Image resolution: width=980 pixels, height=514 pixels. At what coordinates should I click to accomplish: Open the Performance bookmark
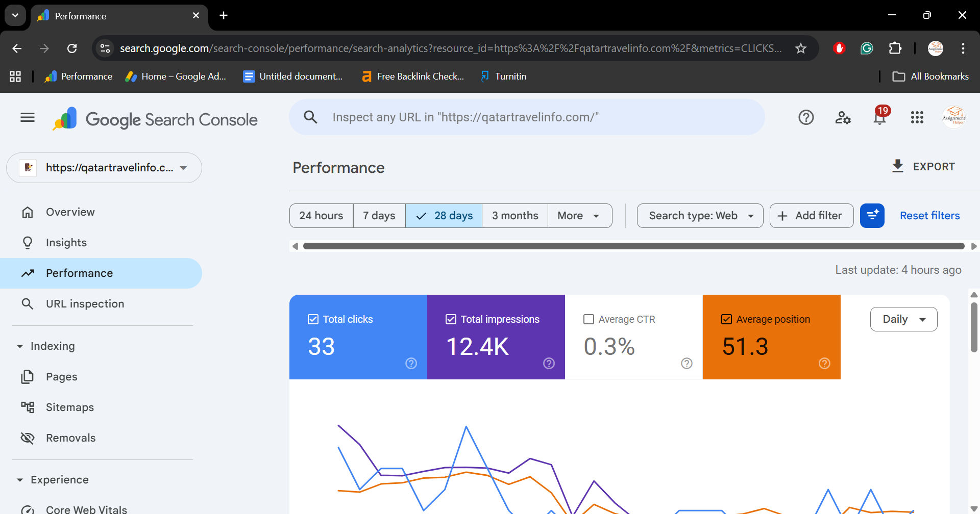(x=78, y=76)
